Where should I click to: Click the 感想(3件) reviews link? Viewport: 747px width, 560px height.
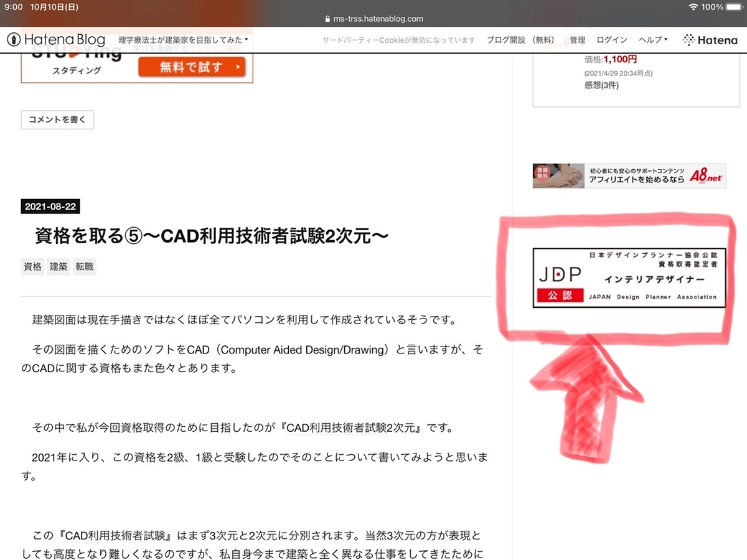[601, 85]
